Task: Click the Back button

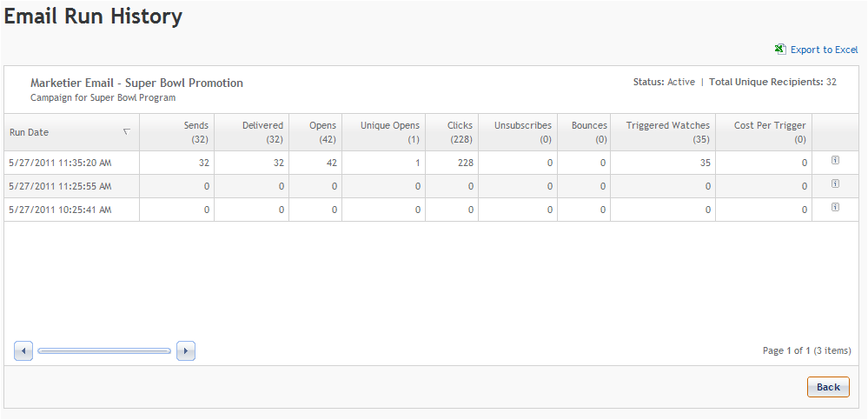Action: 828,387
